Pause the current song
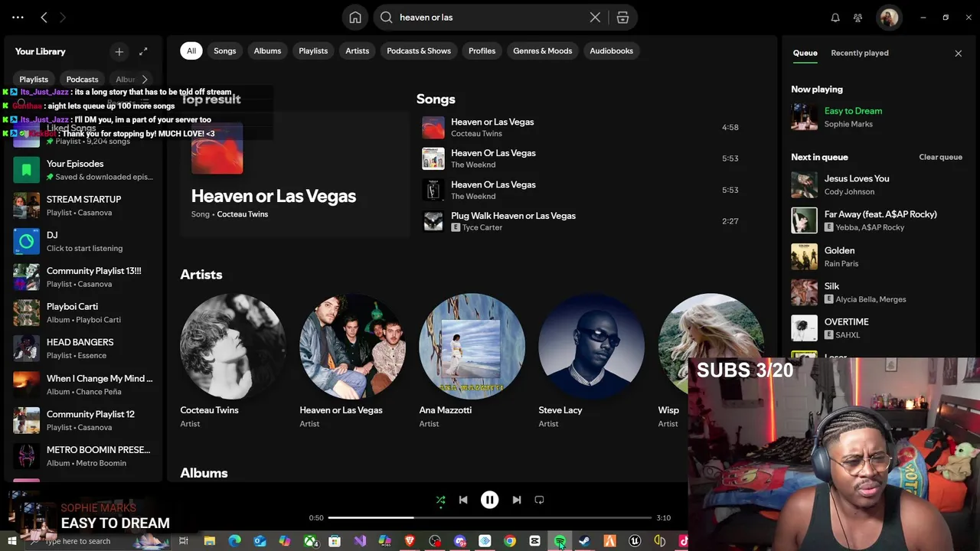980x551 pixels. point(489,500)
